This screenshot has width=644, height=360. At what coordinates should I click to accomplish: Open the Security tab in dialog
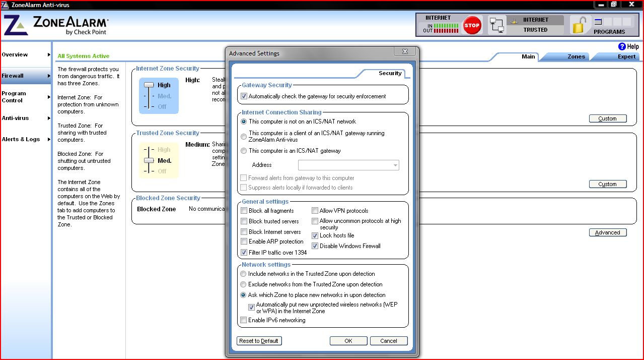390,73
